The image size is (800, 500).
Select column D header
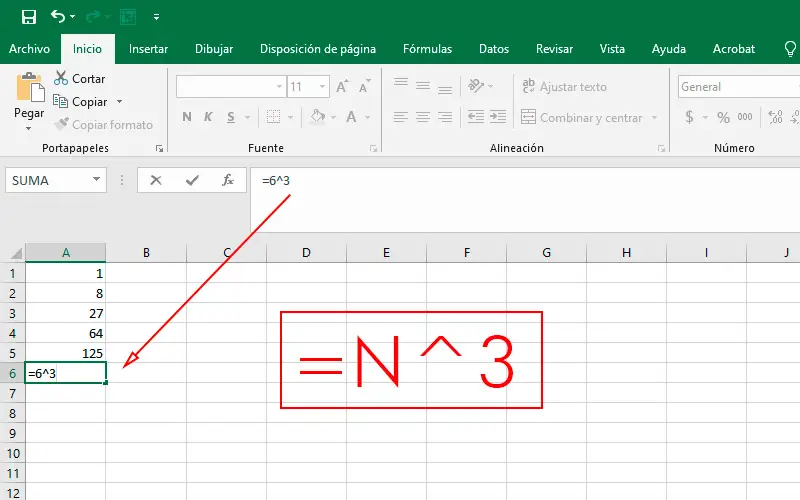306,253
